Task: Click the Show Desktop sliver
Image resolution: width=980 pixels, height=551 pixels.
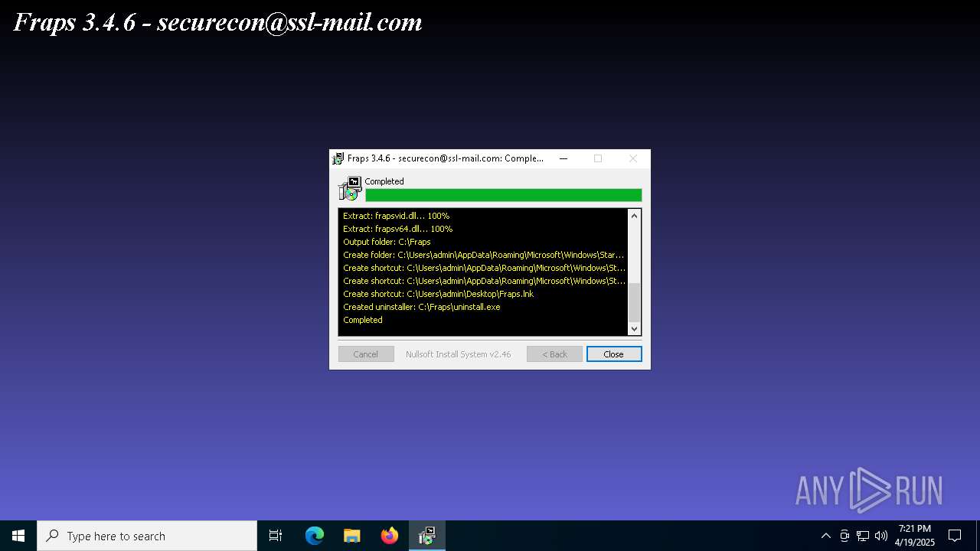Action: coord(978,536)
